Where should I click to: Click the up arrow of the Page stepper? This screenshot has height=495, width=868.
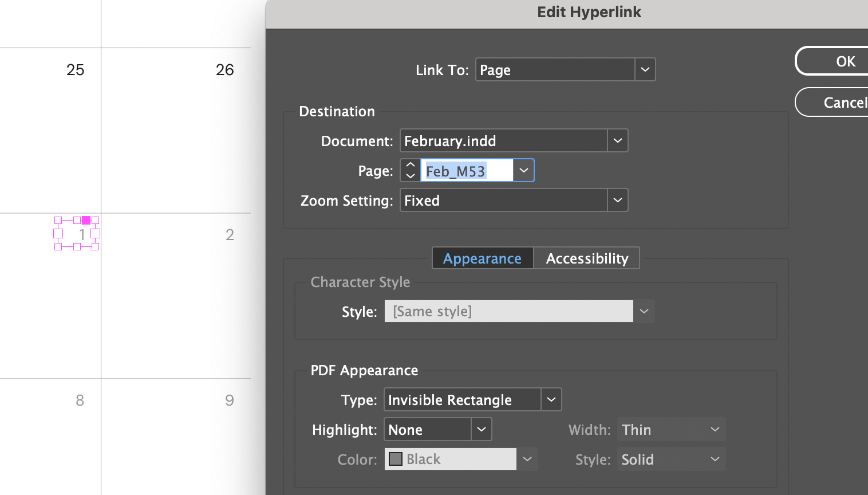click(x=410, y=165)
